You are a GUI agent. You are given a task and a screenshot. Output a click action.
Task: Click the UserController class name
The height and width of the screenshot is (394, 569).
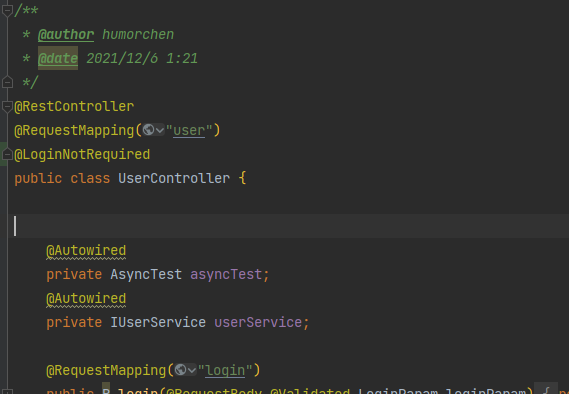[x=174, y=178]
